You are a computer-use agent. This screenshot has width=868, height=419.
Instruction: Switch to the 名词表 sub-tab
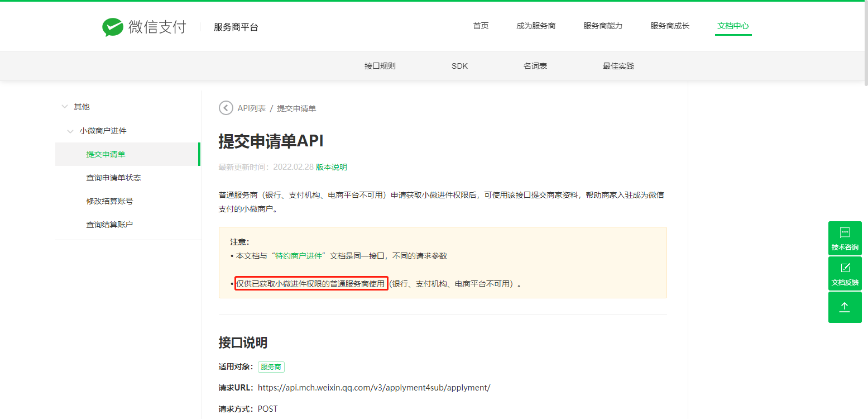pos(535,66)
